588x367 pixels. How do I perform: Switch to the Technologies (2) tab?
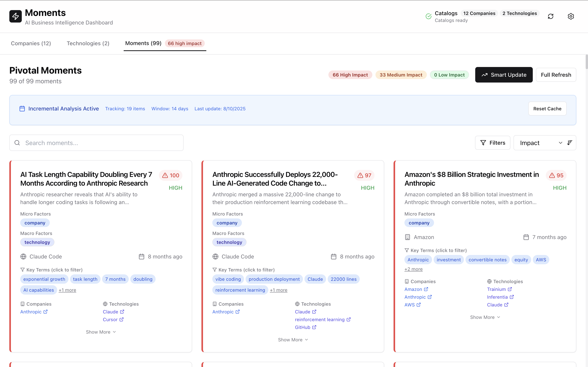point(88,43)
